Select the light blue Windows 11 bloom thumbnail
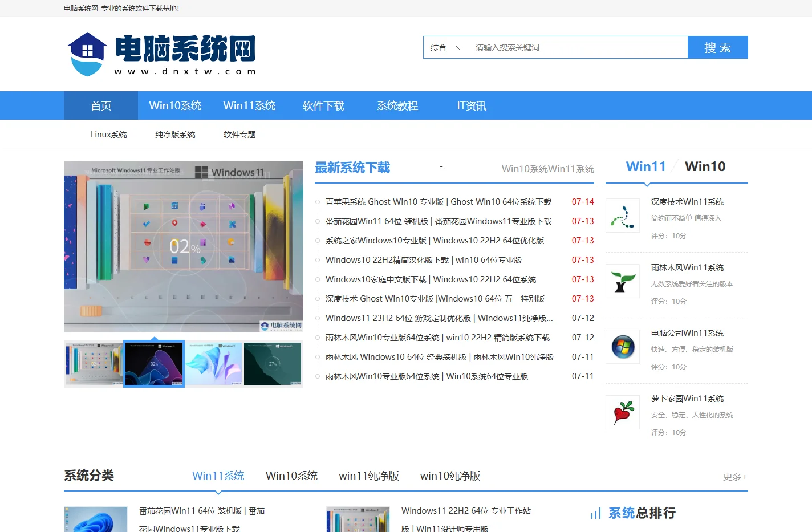Screen dimensions: 812x532 tap(214, 364)
